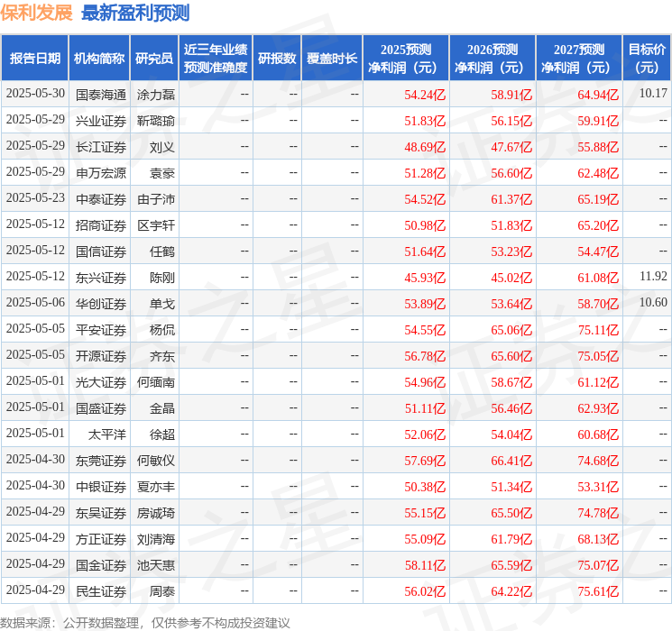Click analyst name 涂力磊
This screenshot has height=631, width=672.
(x=155, y=94)
